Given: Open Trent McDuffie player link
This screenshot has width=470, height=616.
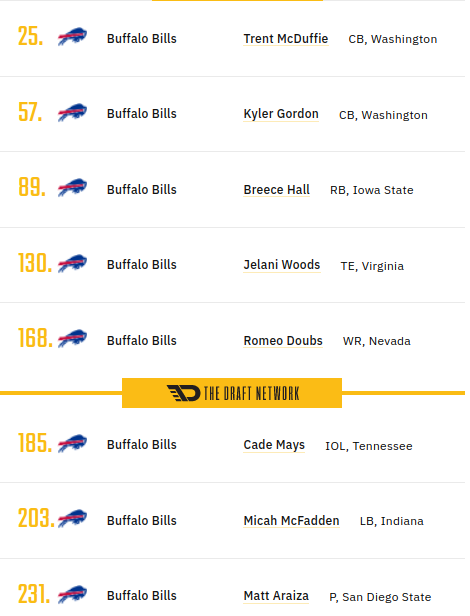Looking at the screenshot, I should [288, 39].
